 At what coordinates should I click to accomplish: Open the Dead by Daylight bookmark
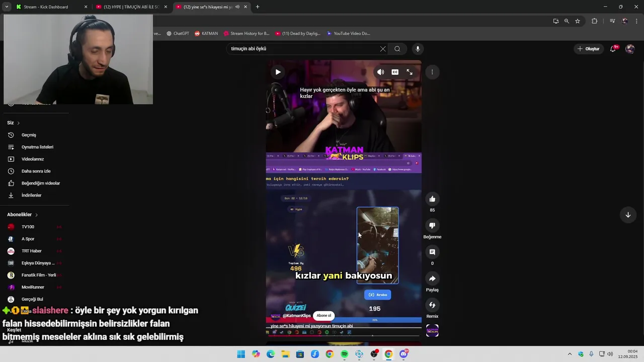pos(298,34)
